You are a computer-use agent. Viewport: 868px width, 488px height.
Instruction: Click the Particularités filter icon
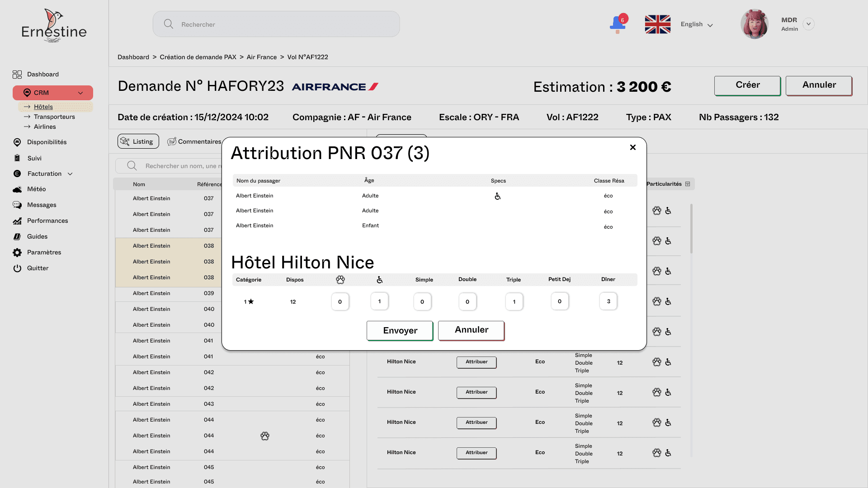coord(688,184)
